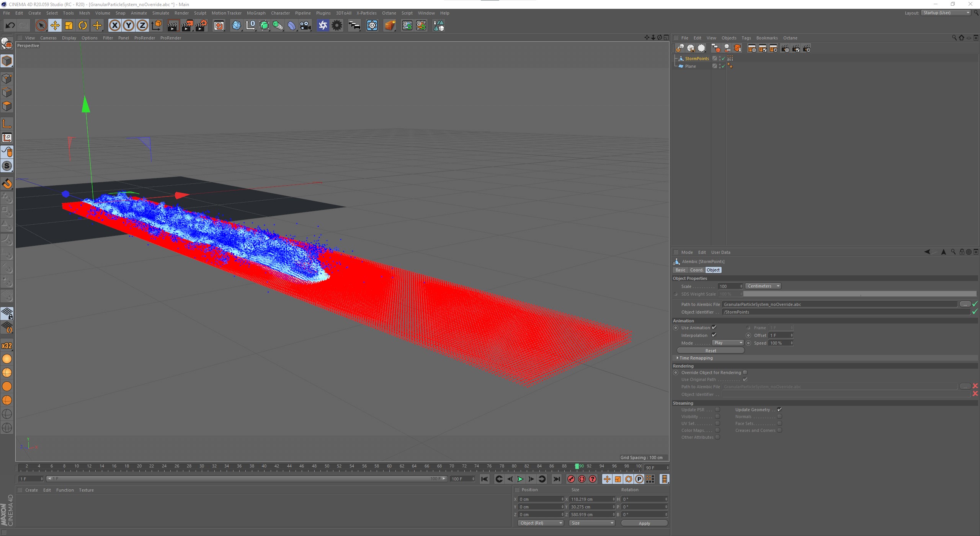Switch to the Coord. tab

pos(696,270)
